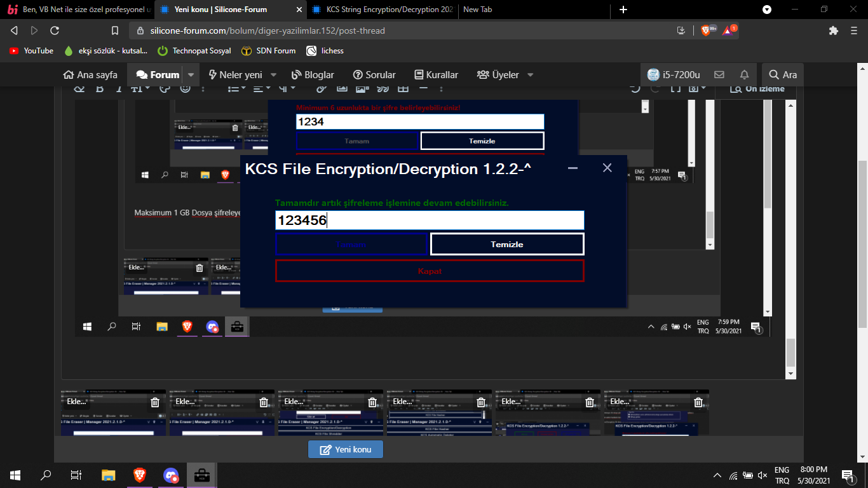The height and width of the screenshot is (488, 868).
Task: Expand the text alignment dropdown in editor toolbar
Action: pos(261,89)
